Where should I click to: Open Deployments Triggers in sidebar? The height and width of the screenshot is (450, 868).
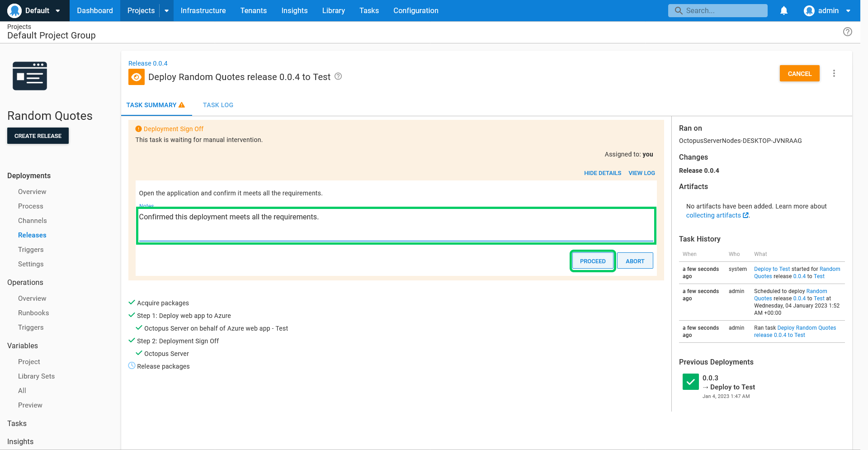click(x=31, y=250)
